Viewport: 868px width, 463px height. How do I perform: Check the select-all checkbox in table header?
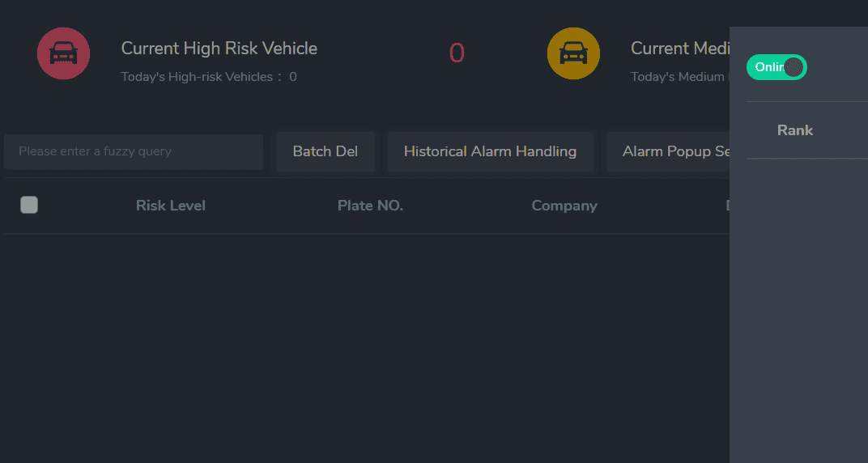[x=29, y=205]
